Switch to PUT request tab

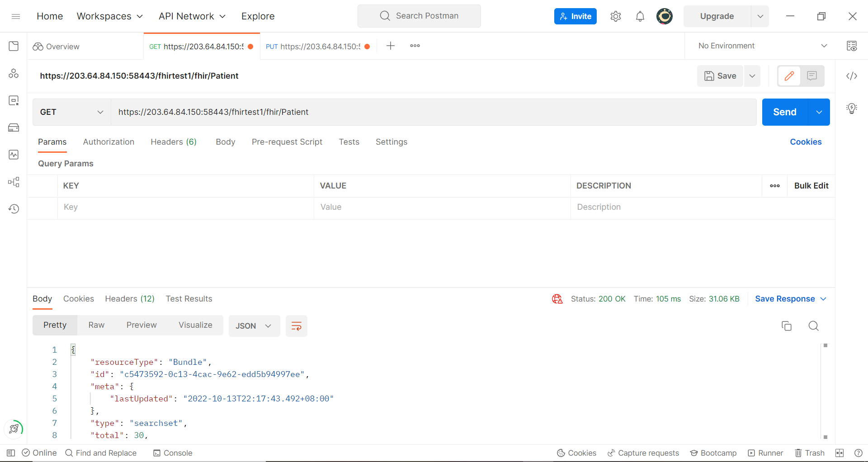[x=318, y=46]
